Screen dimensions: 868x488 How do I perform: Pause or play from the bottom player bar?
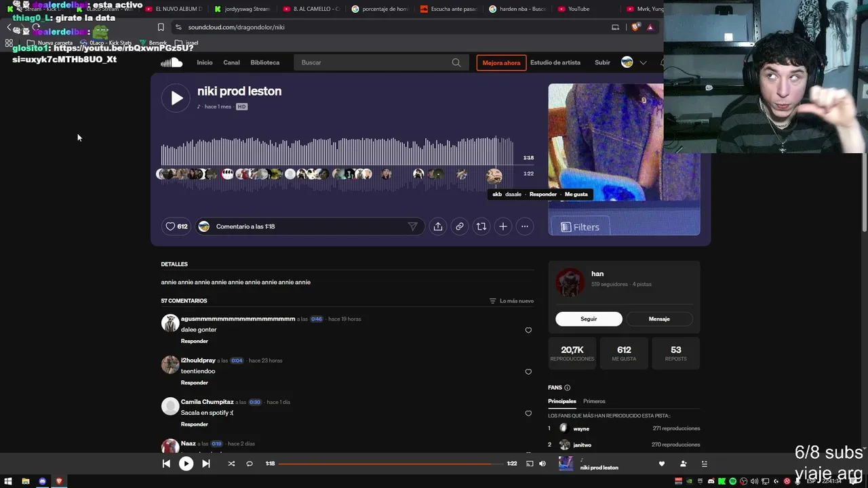(186, 464)
